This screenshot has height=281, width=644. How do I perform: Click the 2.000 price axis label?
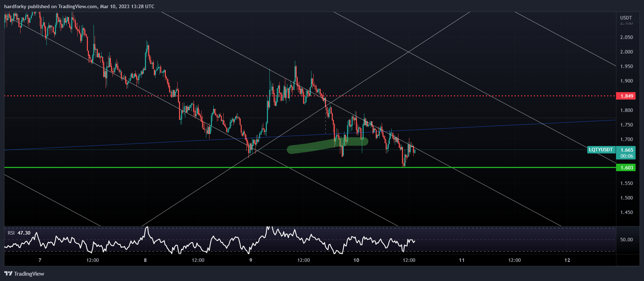[626, 52]
